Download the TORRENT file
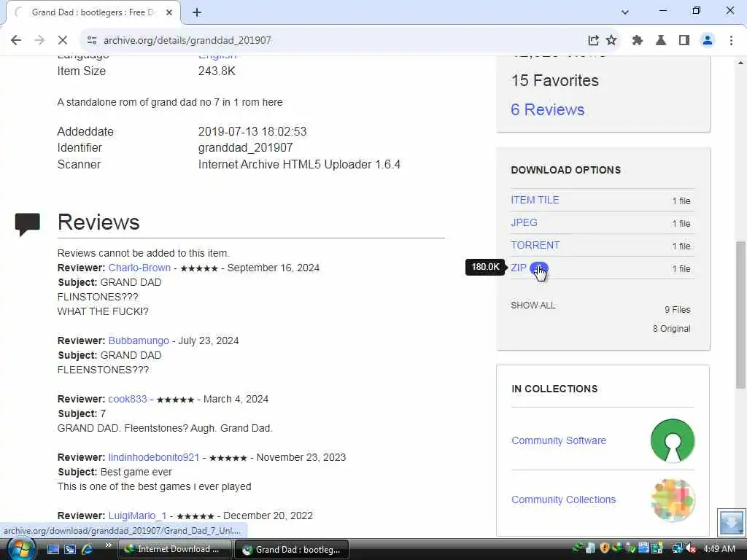This screenshot has height=560, width=747. [535, 245]
